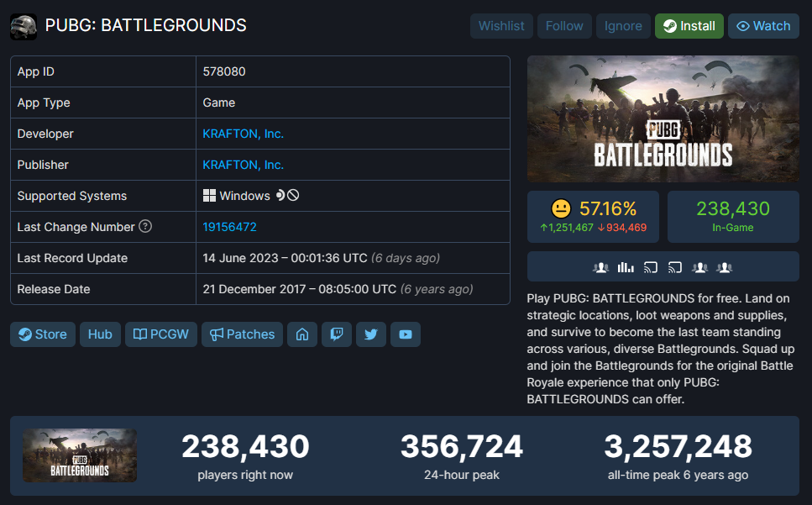Click the App Type value Game

(x=219, y=103)
